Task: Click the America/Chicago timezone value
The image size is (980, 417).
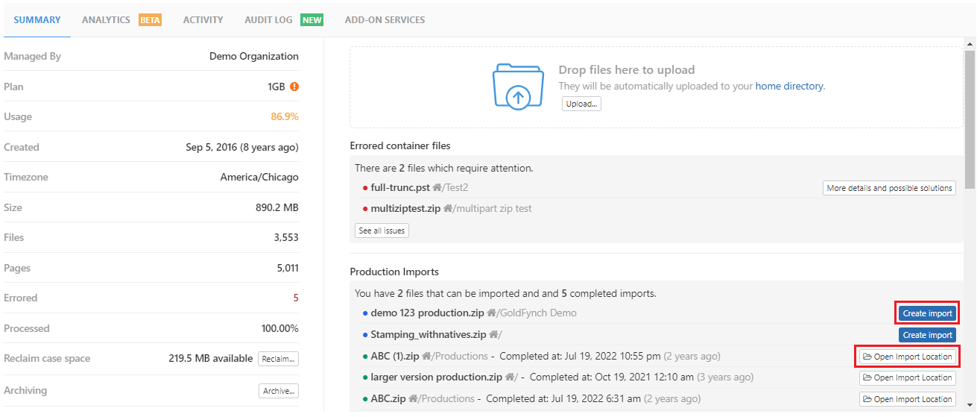Action: 259,178
